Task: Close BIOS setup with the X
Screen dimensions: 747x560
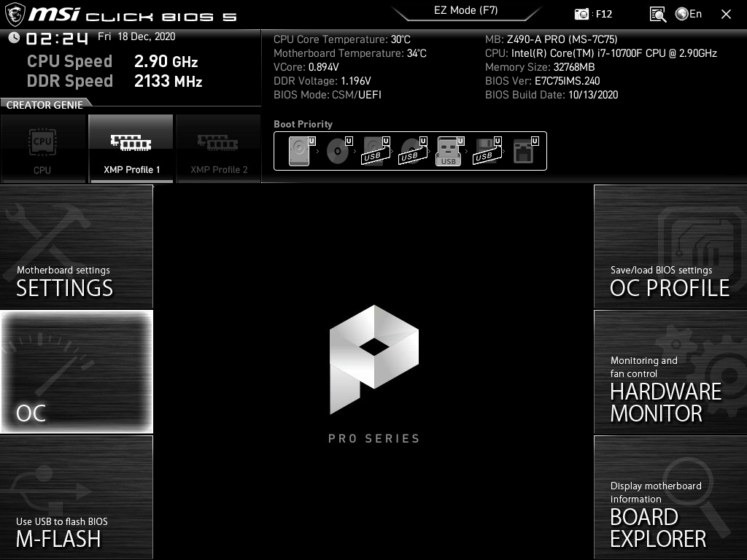Action: [x=726, y=15]
